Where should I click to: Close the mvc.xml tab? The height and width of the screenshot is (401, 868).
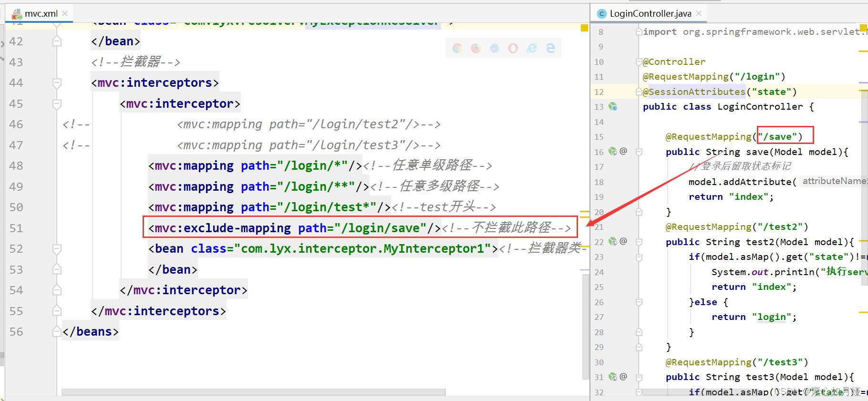[65, 13]
